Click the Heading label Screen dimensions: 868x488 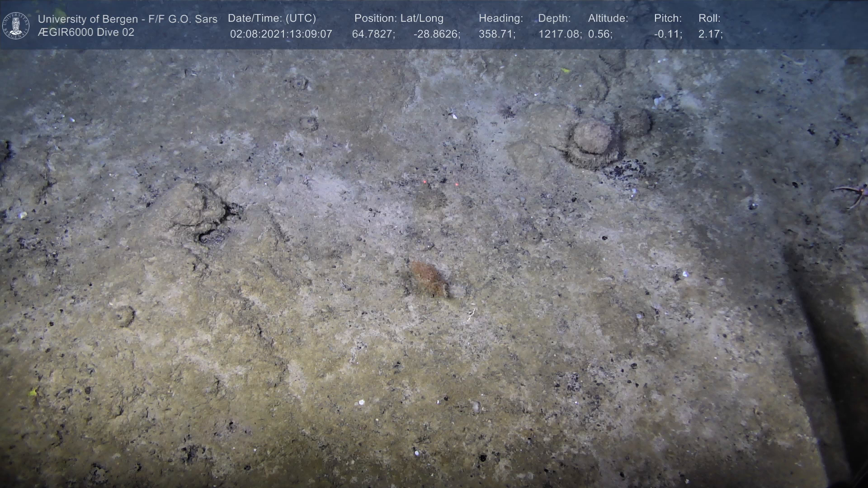click(x=500, y=19)
